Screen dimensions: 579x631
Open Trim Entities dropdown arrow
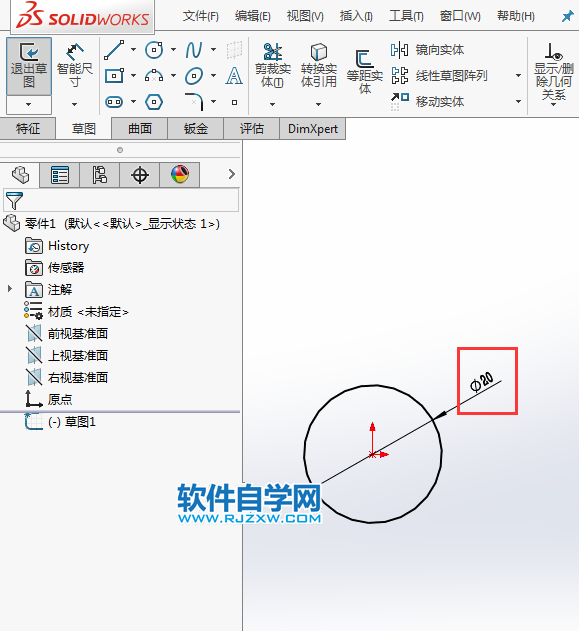click(x=272, y=104)
